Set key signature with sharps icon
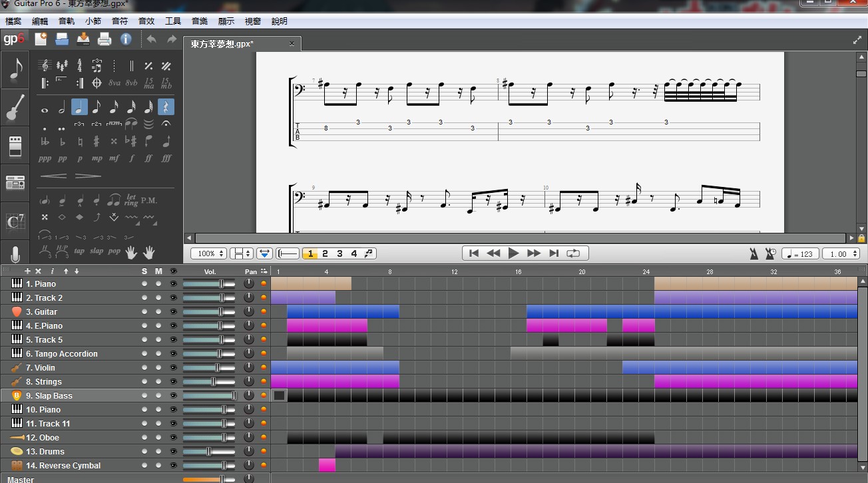The width and height of the screenshot is (868, 483). click(62, 66)
